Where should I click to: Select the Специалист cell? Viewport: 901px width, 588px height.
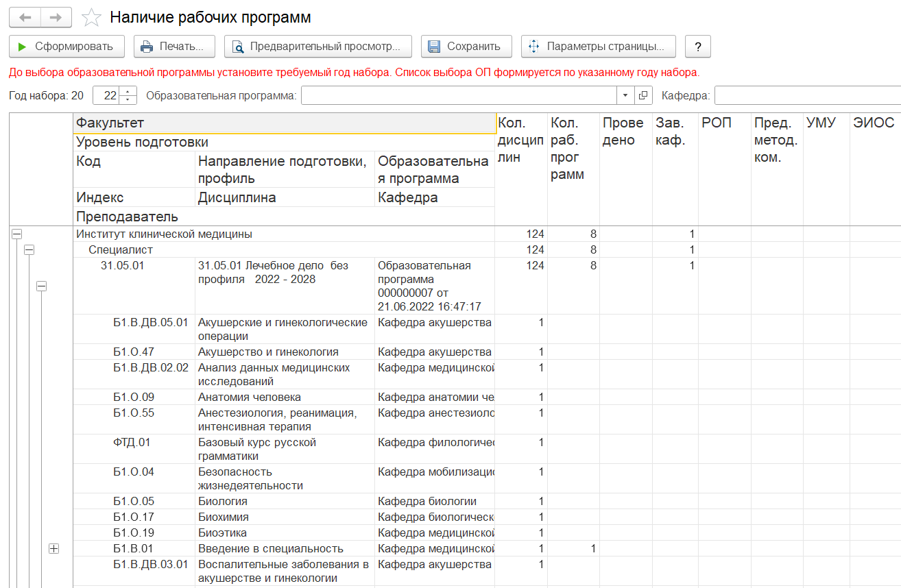(284, 250)
